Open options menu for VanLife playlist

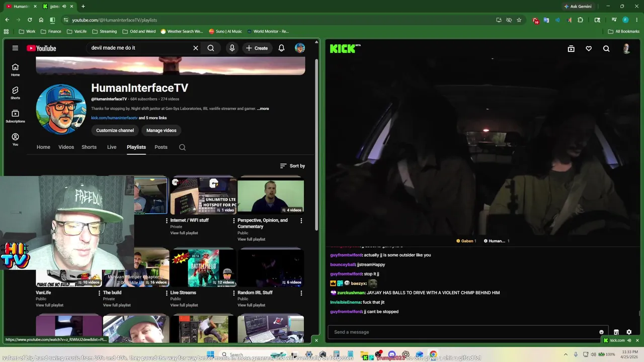pyautogui.click(x=99, y=293)
